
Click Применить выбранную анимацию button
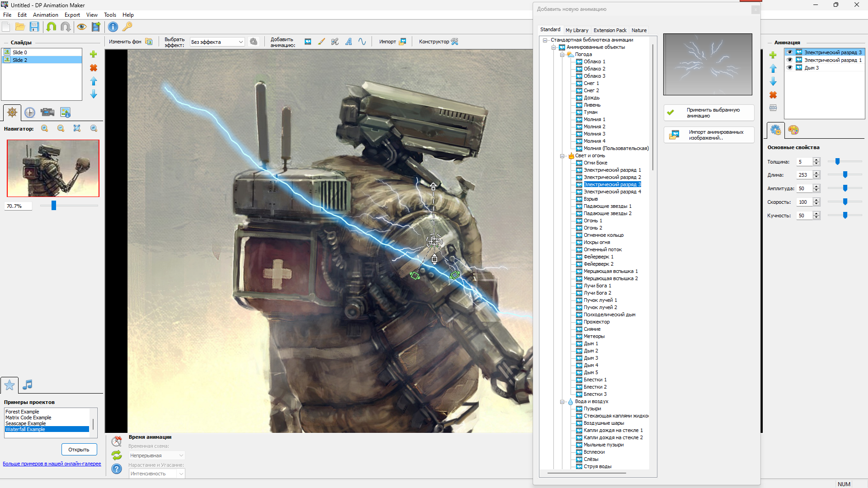[x=709, y=113]
